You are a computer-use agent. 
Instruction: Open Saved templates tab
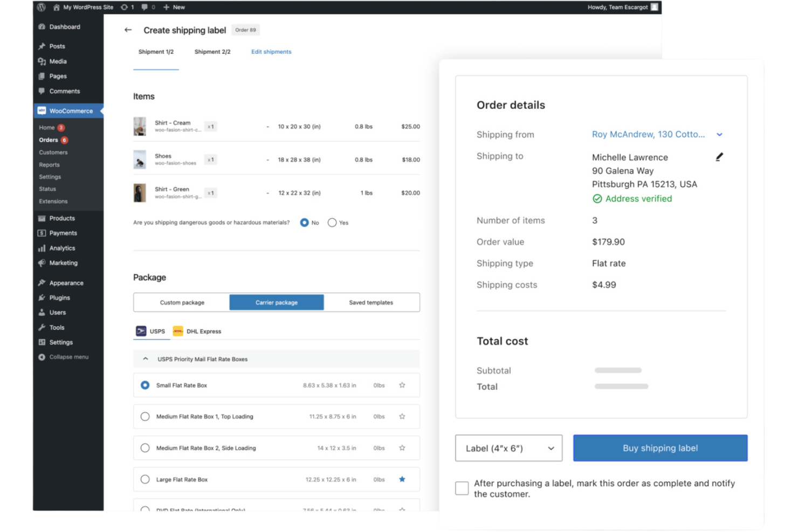(x=371, y=302)
